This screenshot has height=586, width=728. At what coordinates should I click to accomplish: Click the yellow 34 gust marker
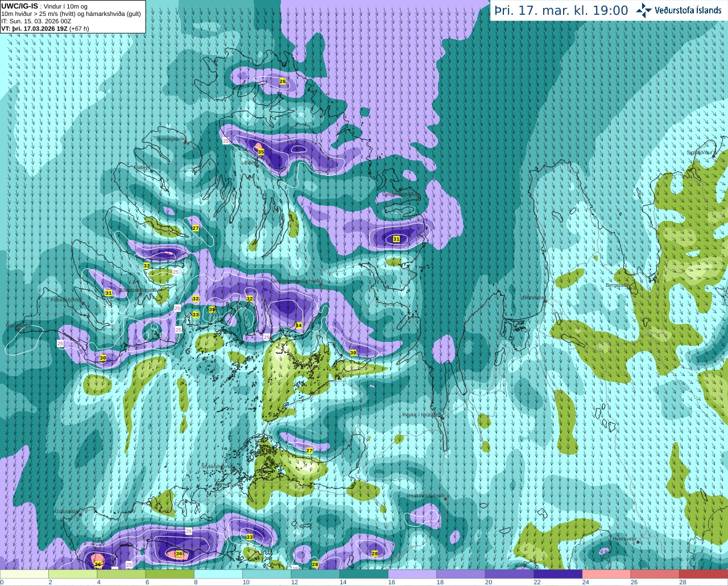tap(299, 325)
